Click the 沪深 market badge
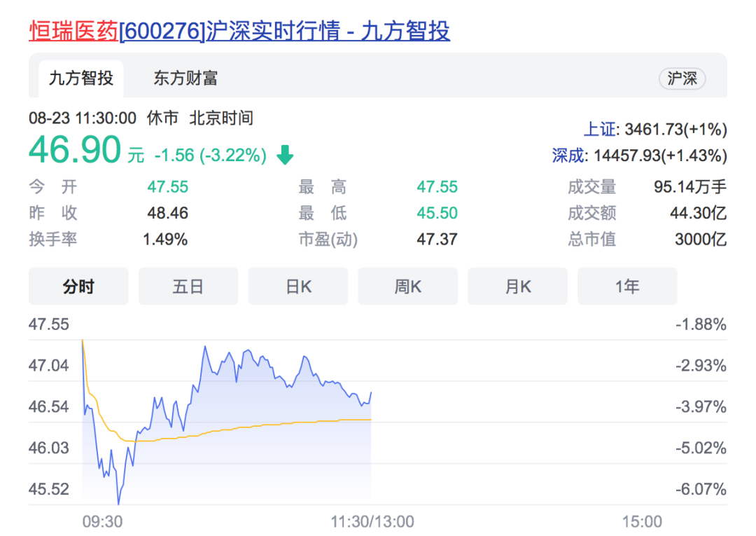 click(682, 78)
